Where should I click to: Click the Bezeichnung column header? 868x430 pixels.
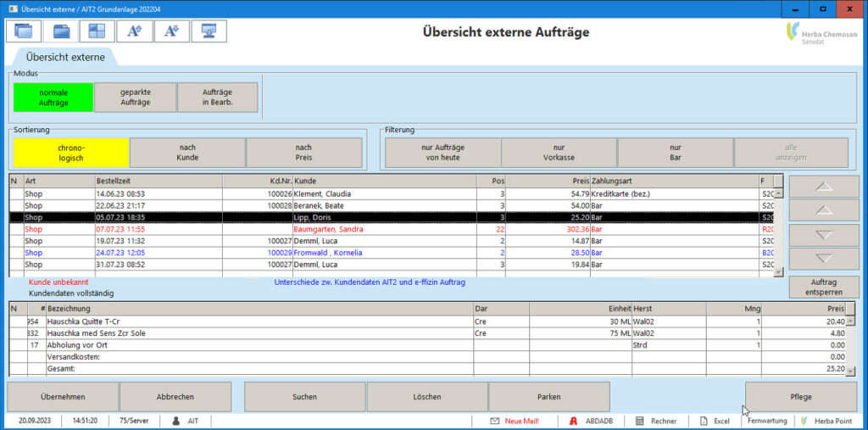(x=259, y=309)
